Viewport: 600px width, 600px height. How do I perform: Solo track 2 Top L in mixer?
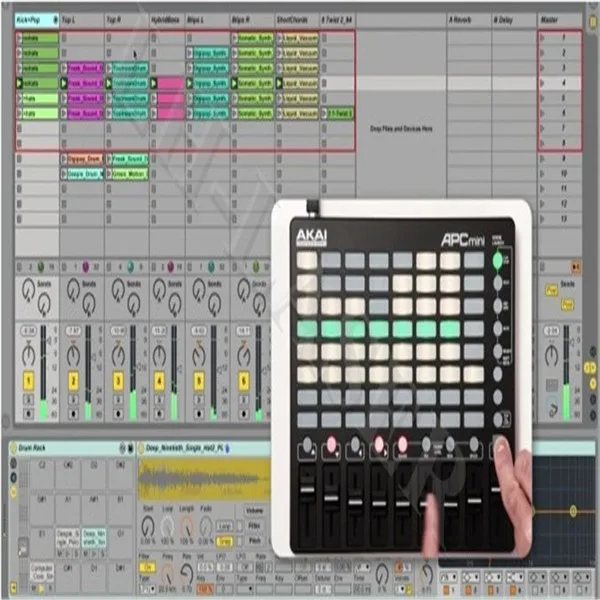coord(73,400)
